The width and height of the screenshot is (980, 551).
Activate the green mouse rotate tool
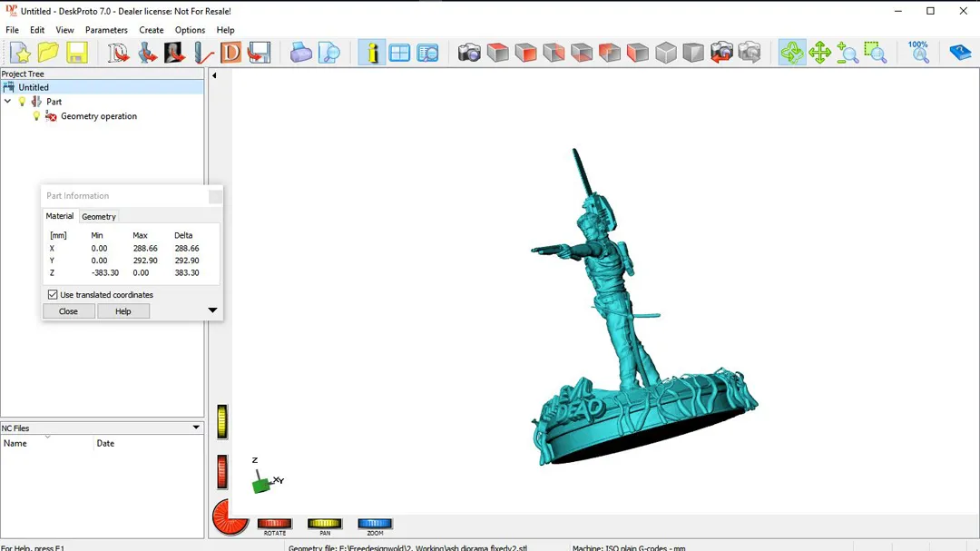point(792,53)
